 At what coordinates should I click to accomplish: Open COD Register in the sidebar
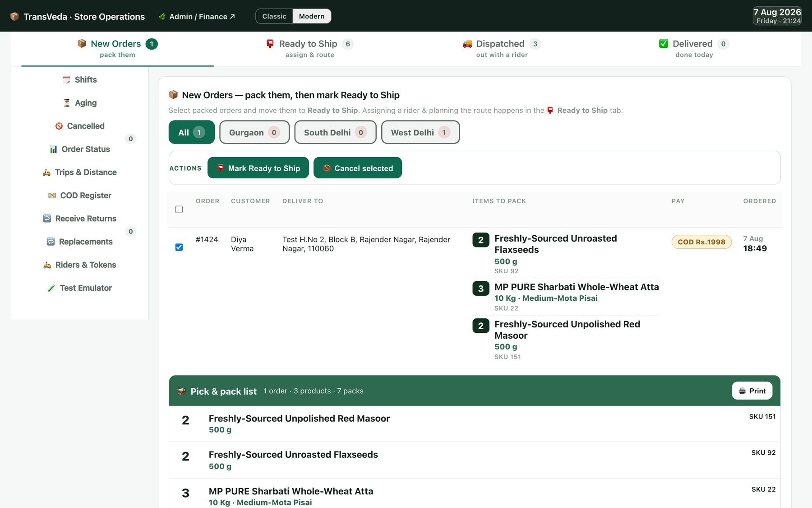tap(80, 196)
